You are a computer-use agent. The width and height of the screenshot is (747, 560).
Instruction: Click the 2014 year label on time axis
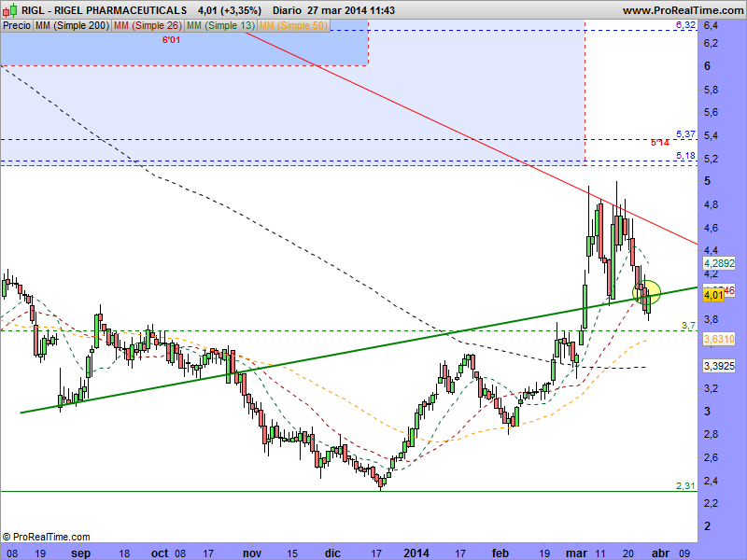point(416,553)
